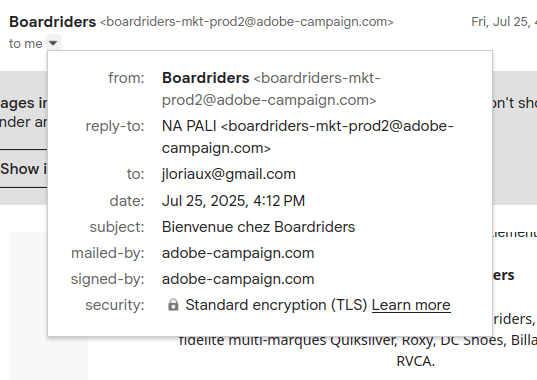Click the Boardriders sender name in header
This screenshot has width=537, height=380.
click(x=52, y=22)
